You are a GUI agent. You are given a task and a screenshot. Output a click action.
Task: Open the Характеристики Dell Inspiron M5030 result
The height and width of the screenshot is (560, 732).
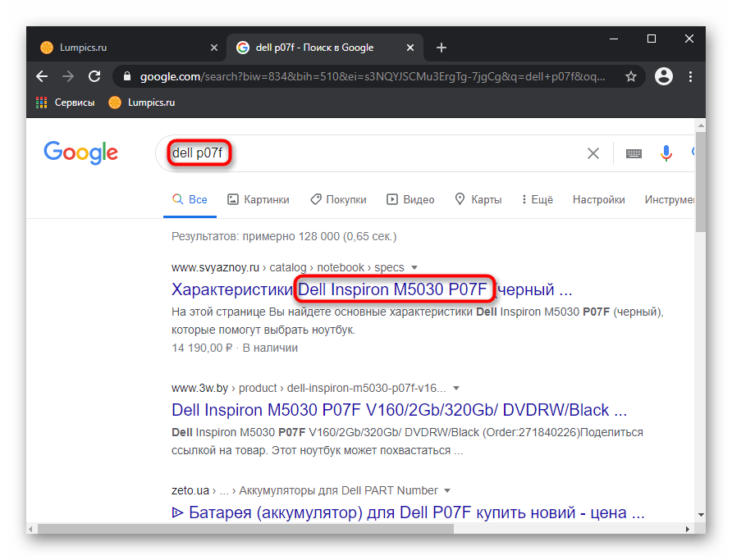tap(371, 289)
